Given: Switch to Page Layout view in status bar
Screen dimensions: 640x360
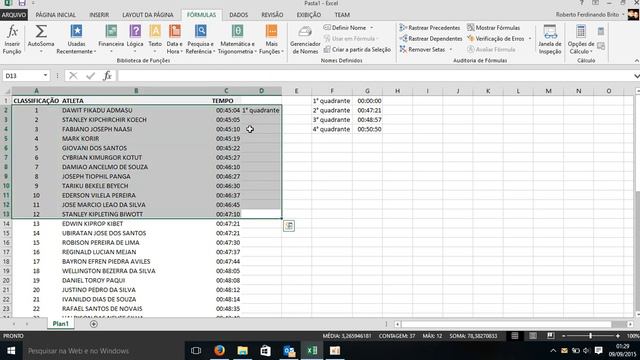Looking at the screenshot, I should click(533, 336).
